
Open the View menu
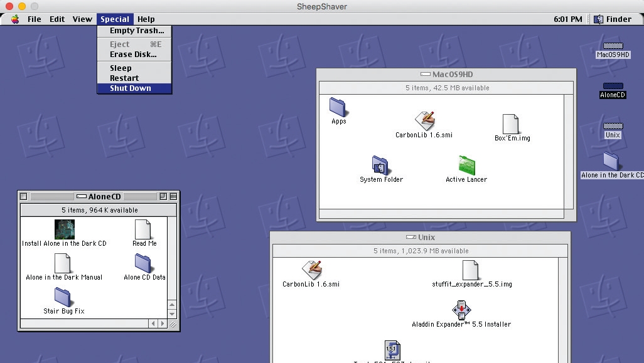[82, 19]
